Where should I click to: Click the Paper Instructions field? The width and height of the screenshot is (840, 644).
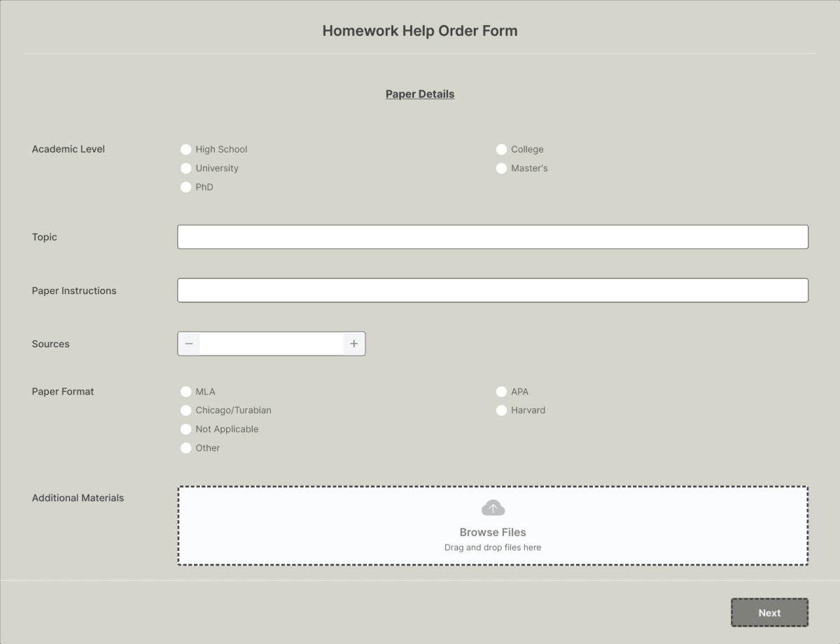493,290
